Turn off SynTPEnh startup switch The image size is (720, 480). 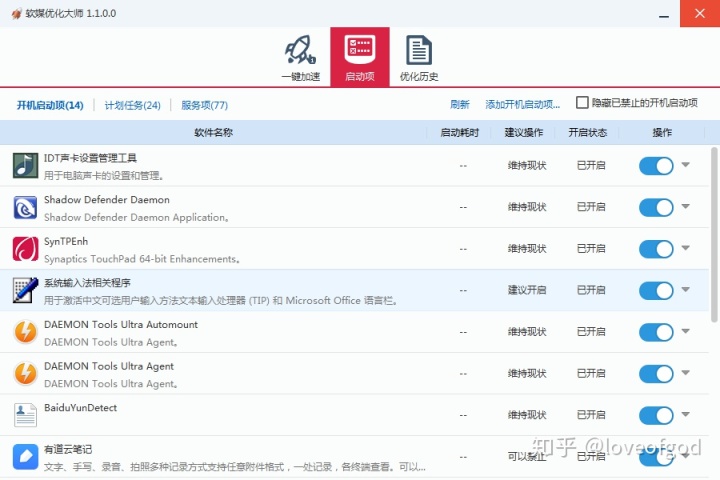[x=656, y=249]
